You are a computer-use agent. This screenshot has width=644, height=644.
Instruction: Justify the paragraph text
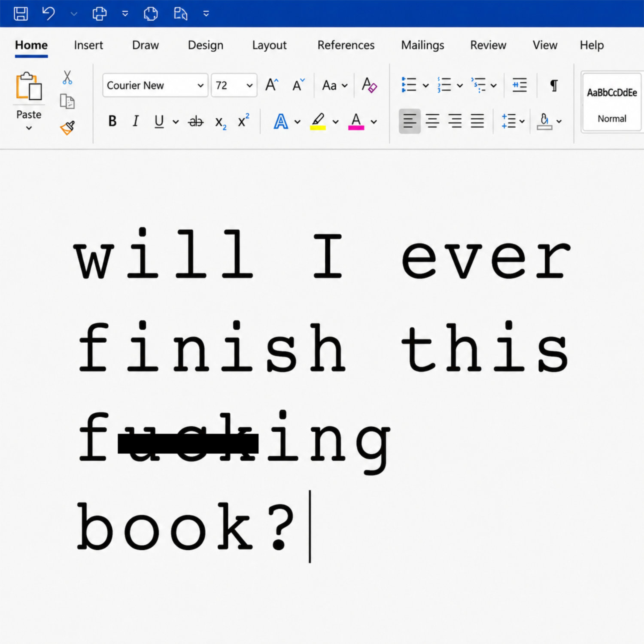[477, 121]
